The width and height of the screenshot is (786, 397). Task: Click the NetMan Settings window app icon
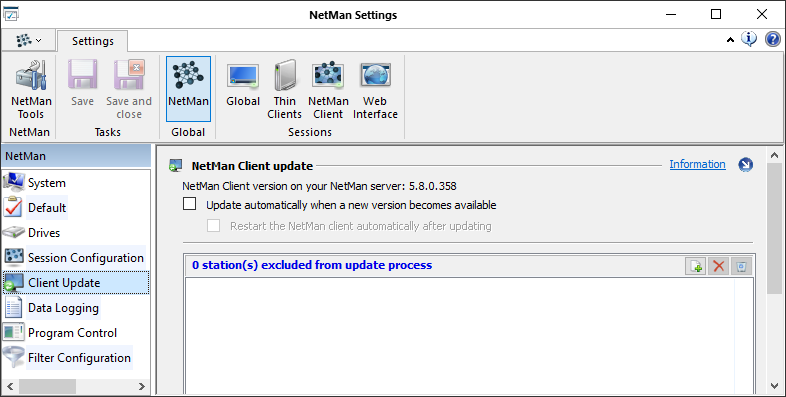point(11,14)
